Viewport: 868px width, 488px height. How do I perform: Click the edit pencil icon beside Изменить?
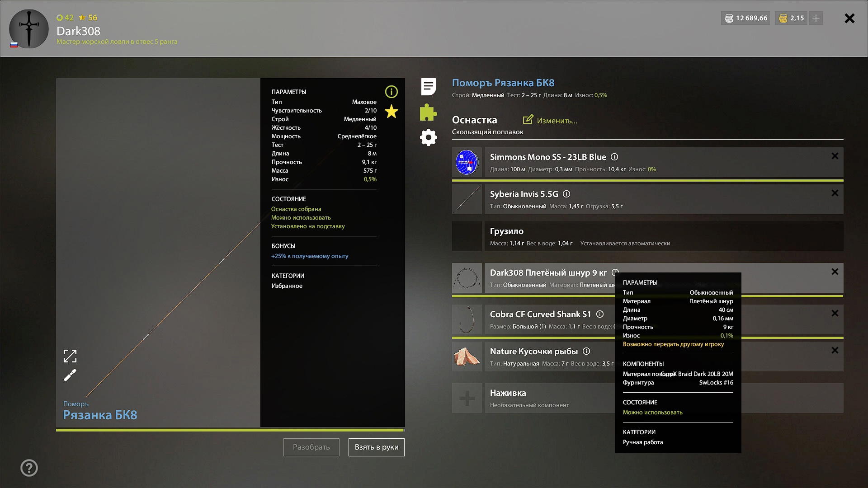click(x=528, y=119)
